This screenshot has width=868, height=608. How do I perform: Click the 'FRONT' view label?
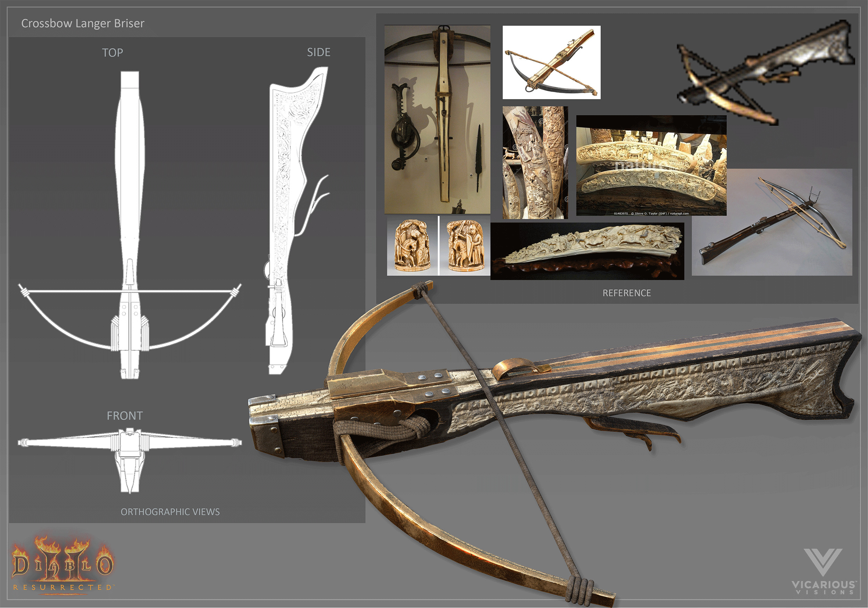(124, 416)
